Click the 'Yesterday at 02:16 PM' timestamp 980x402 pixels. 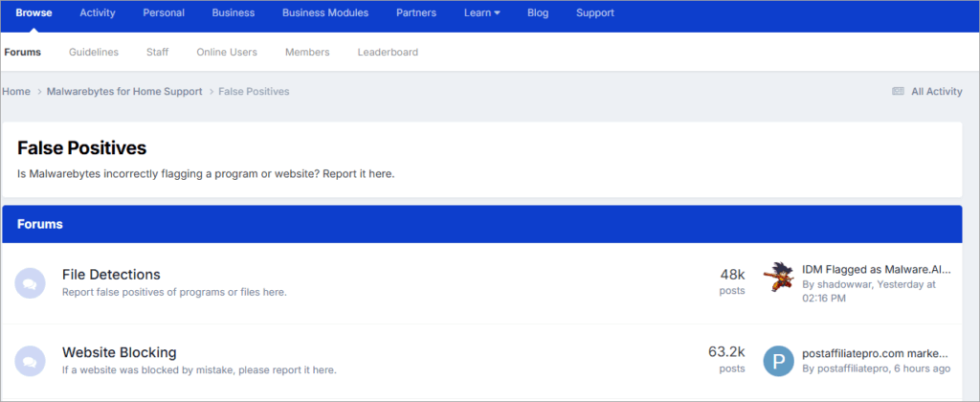pyautogui.click(x=869, y=291)
